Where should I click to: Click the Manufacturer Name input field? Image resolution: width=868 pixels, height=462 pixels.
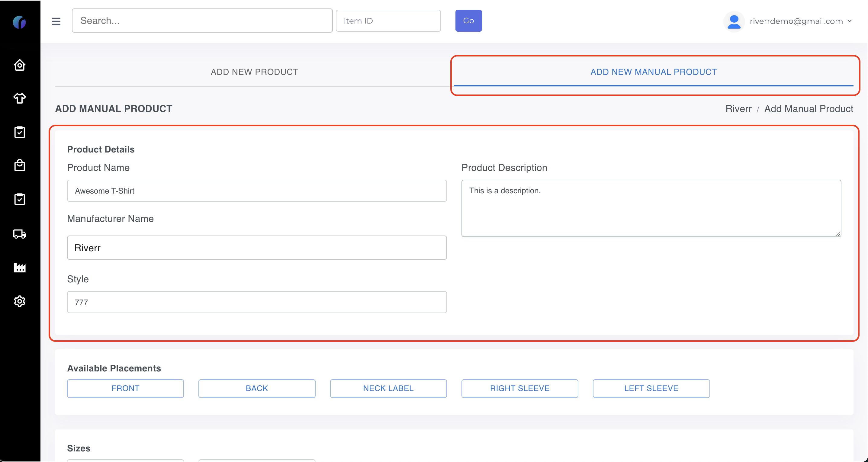pos(257,248)
